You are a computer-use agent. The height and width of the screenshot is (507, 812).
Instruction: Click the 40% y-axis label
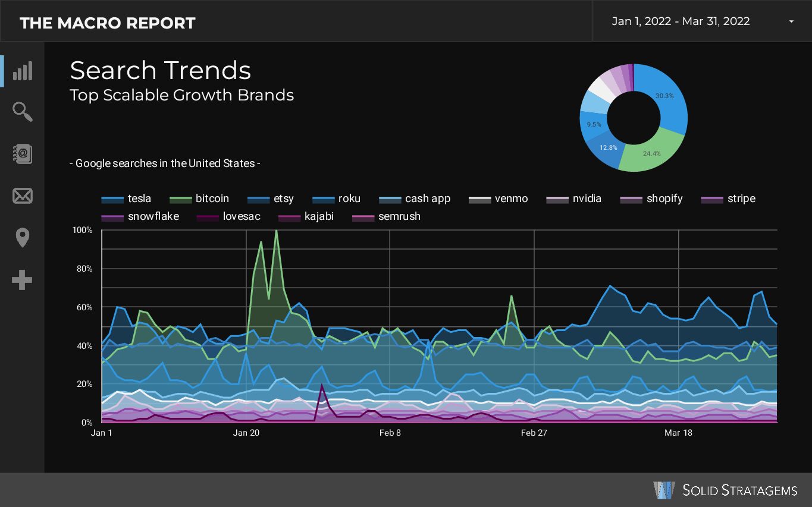pyautogui.click(x=85, y=346)
